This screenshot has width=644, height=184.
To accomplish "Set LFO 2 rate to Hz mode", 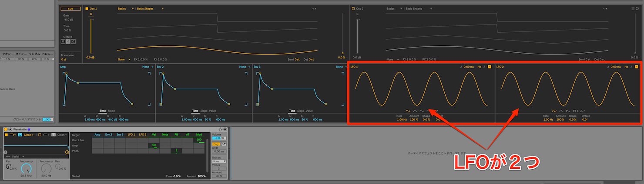I will (626, 67).
